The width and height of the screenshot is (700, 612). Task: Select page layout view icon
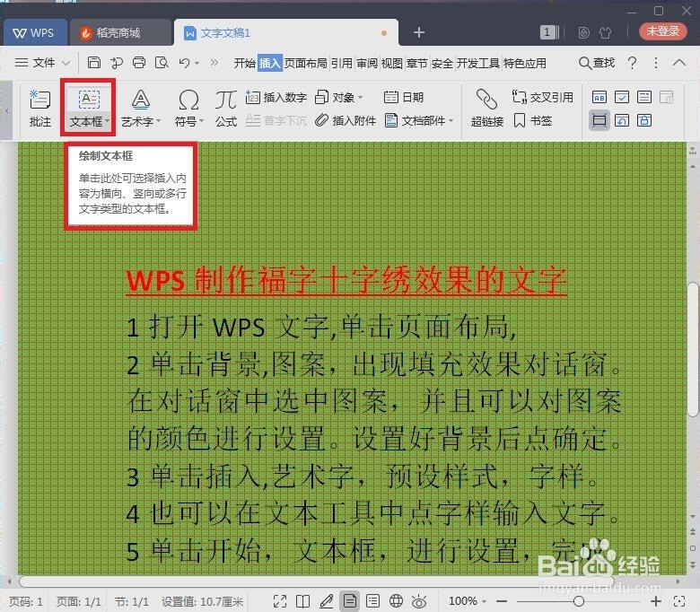point(350,601)
